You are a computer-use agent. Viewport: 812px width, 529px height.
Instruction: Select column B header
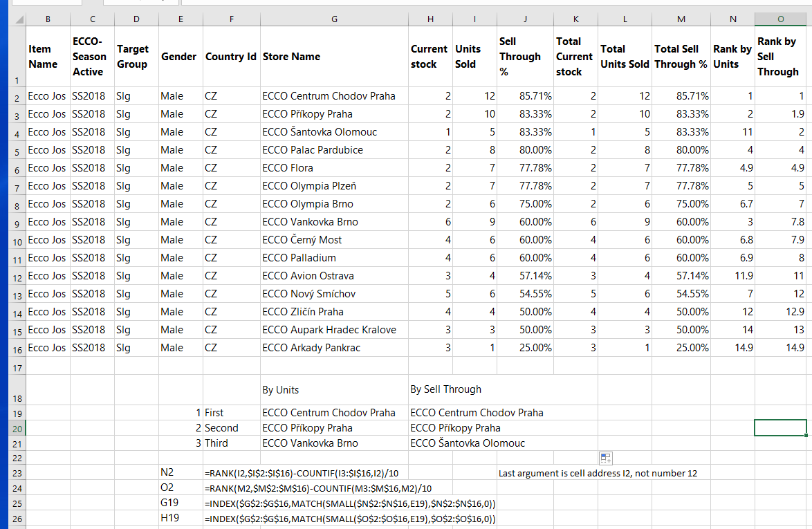[48, 19]
